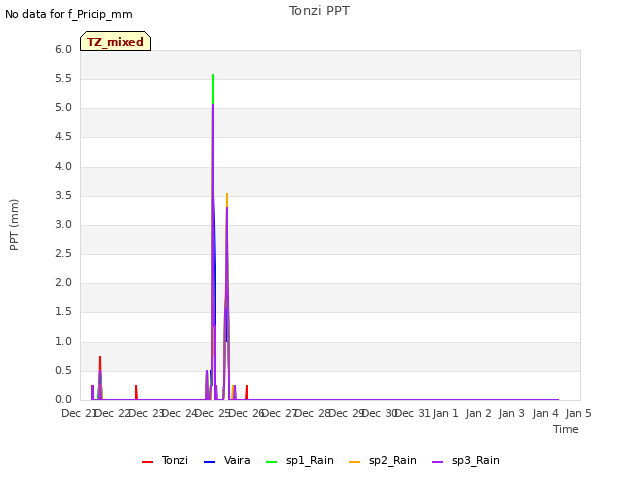Viewport: 640px width, 480px height.
Task: Click the 'No data for f_Pricip_mm' message
Action: click(x=69, y=14)
